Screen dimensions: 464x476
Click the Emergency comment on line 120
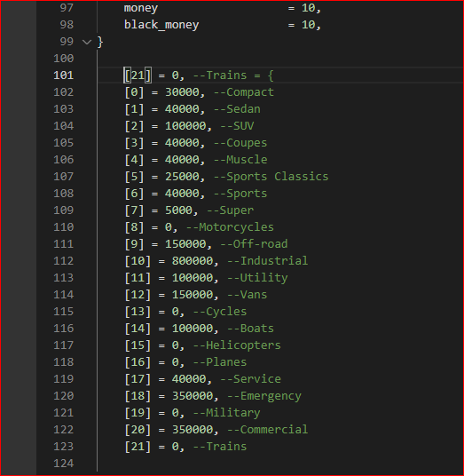[x=264, y=396]
